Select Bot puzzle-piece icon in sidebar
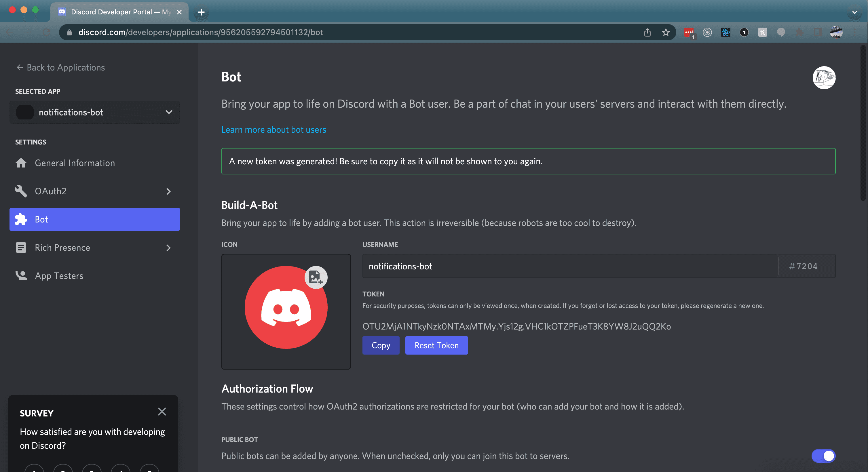 coord(21,219)
